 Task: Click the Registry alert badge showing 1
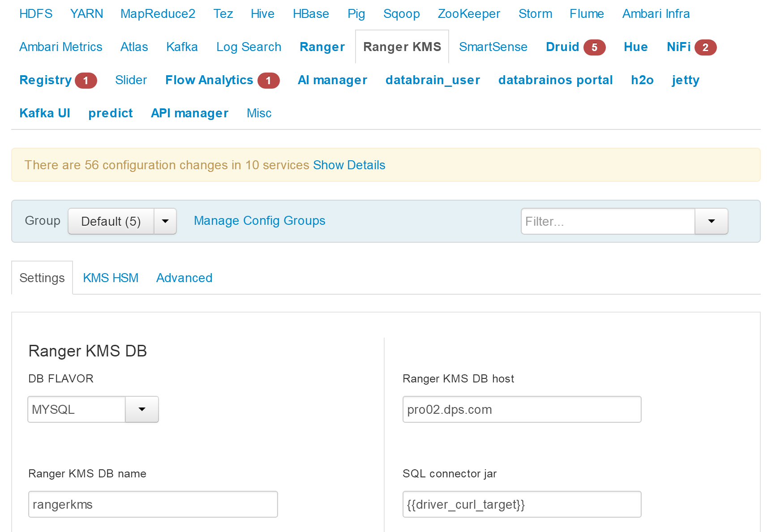coord(86,81)
